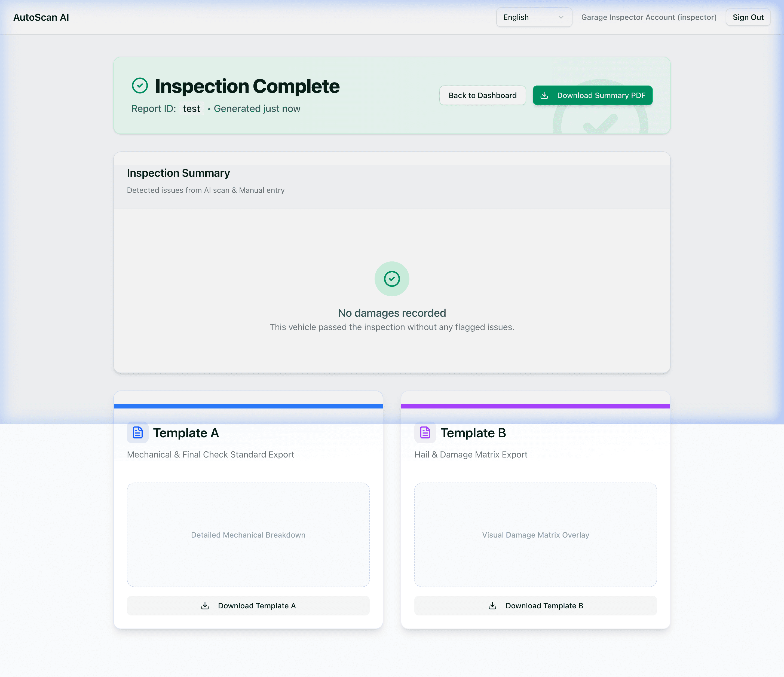Viewport: 784px width, 677px height.
Task: Click Detailed Mechanical Breakdown preview area
Action: pyautogui.click(x=248, y=535)
